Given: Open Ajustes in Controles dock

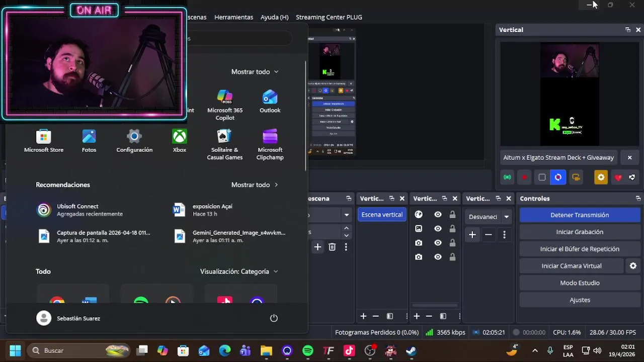Looking at the screenshot, I should click(580, 300).
